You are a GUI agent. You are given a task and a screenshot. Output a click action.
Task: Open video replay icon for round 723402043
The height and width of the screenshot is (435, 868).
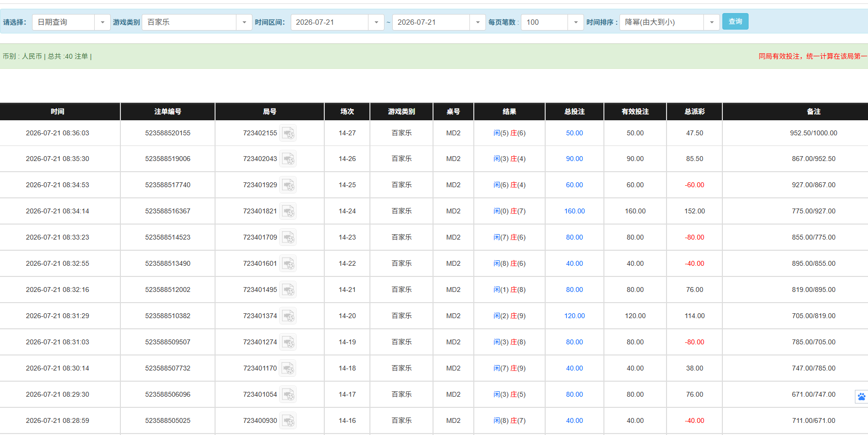[x=288, y=159]
